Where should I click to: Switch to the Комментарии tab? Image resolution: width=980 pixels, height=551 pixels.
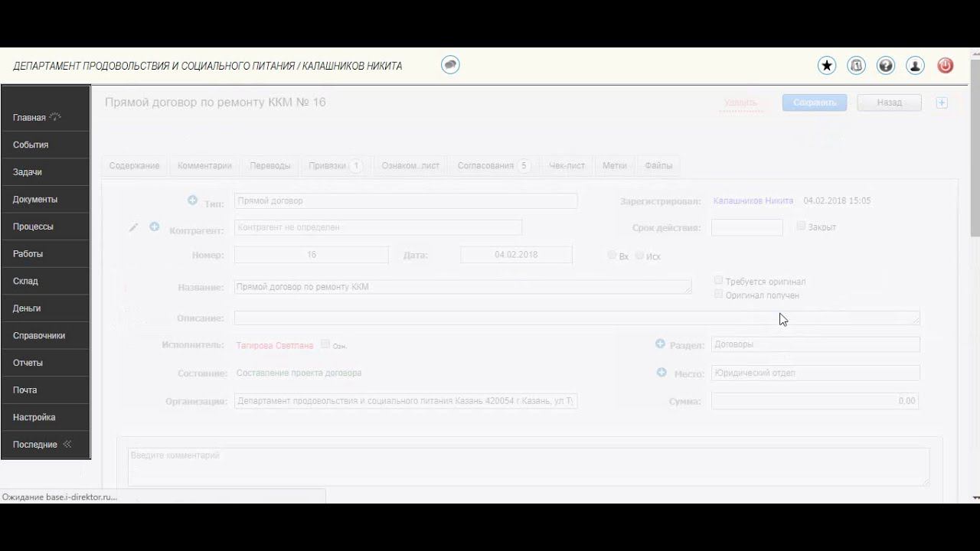204,165
